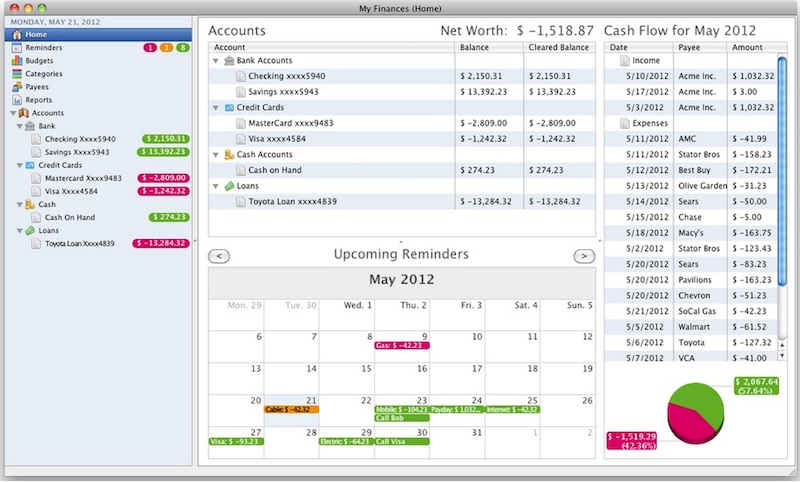Open the Gas reminder on May 9
800x482 pixels.
[x=401, y=347]
